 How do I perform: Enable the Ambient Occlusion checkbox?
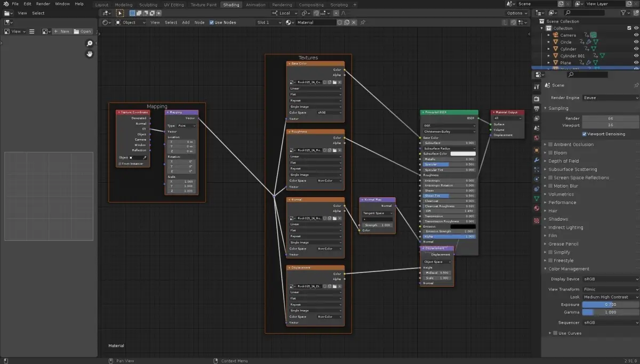click(x=550, y=144)
